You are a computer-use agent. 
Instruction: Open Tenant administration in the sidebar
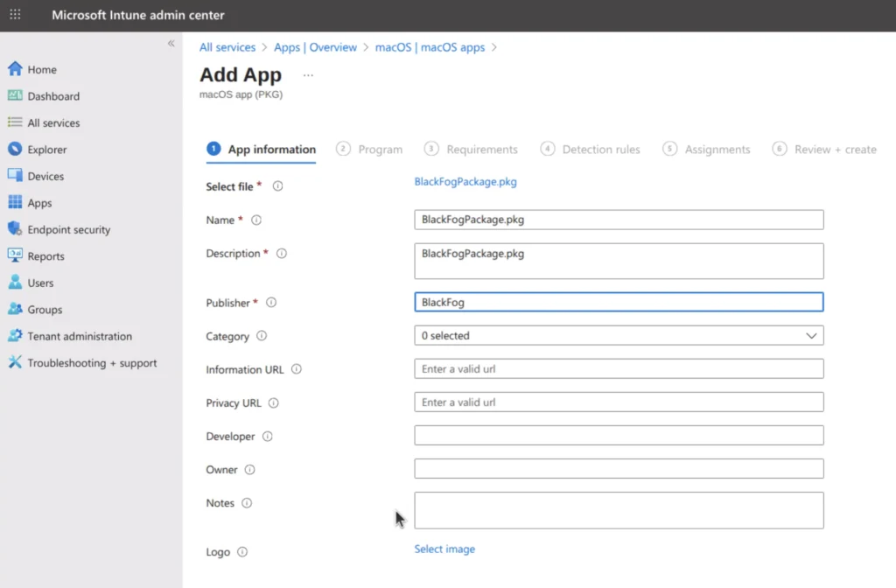point(80,336)
